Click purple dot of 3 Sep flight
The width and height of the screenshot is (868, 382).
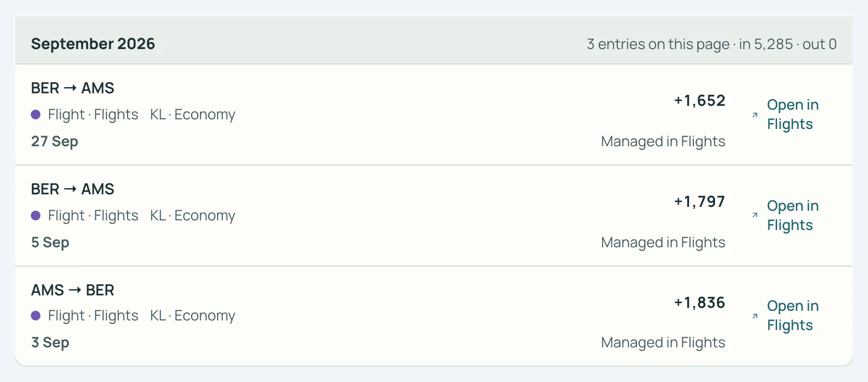pos(36,316)
